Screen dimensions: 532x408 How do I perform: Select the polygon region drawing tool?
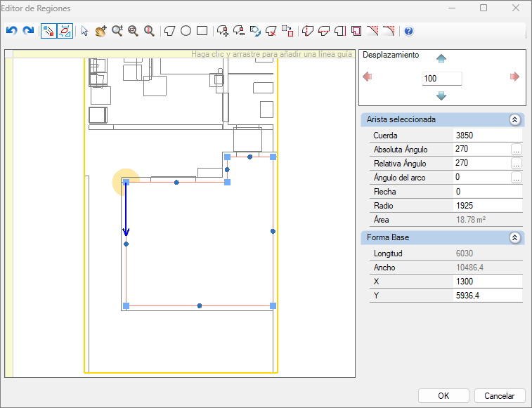click(169, 31)
